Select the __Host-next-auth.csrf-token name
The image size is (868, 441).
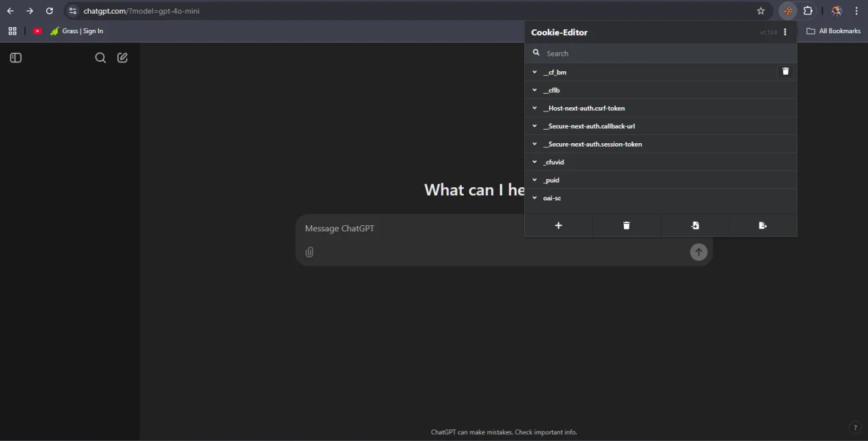coord(584,108)
